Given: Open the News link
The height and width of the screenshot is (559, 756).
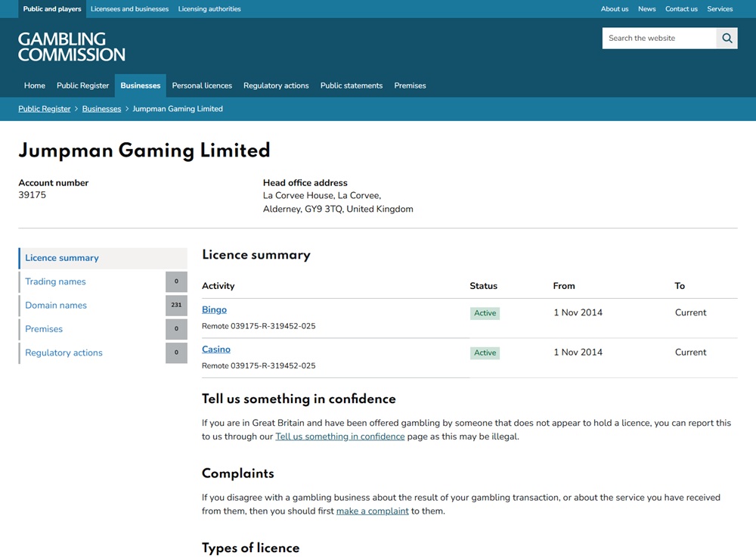Looking at the screenshot, I should click(646, 8).
